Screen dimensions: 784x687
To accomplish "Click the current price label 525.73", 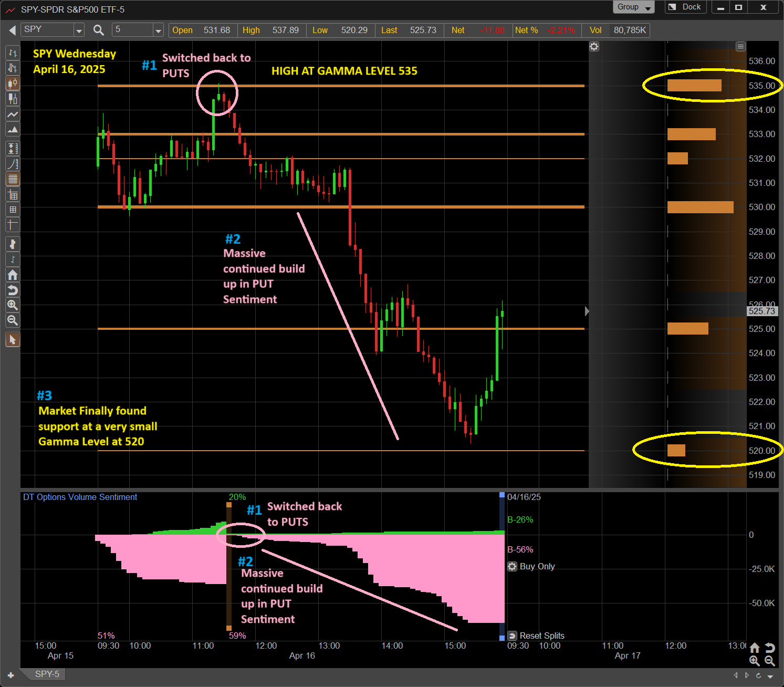I will [x=762, y=311].
